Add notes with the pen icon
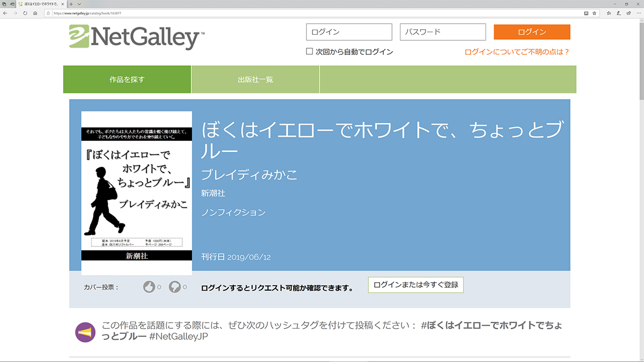Screen dimensions: 644x362 pyautogui.click(x=619, y=13)
